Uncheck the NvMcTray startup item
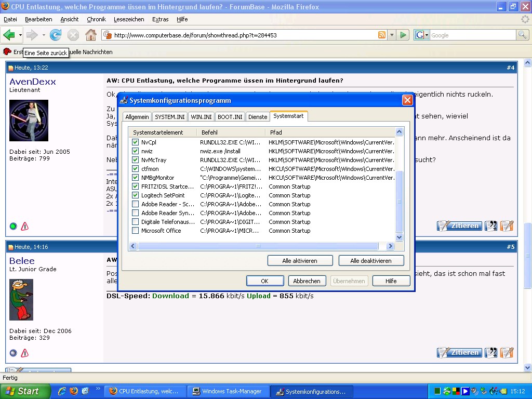Image resolution: width=532 pixels, height=399 pixels. [x=136, y=160]
